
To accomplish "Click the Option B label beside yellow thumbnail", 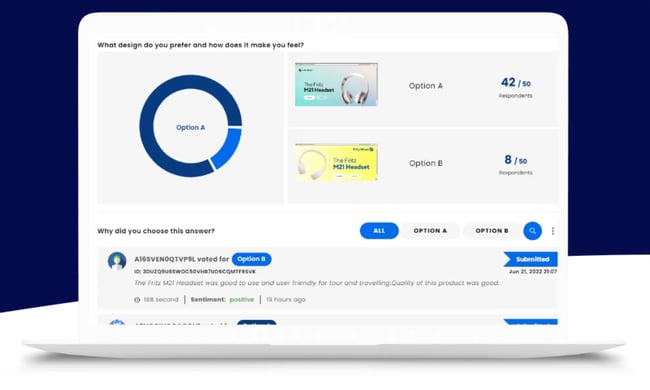I will coord(426,163).
